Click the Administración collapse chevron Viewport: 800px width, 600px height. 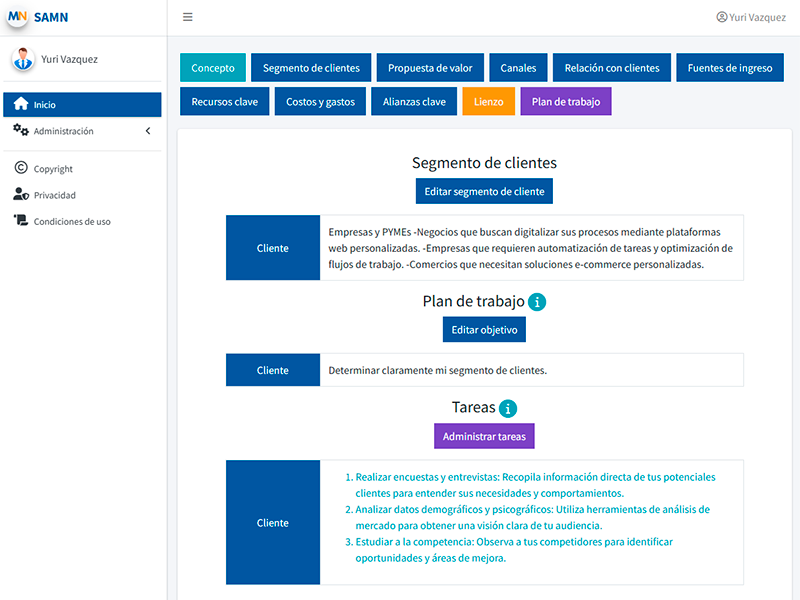click(x=148, y=131)
